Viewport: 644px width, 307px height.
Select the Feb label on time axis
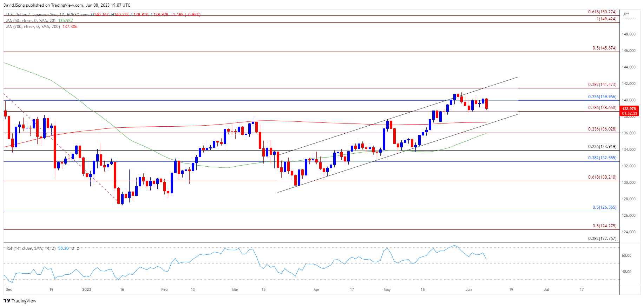coord(164,289)
